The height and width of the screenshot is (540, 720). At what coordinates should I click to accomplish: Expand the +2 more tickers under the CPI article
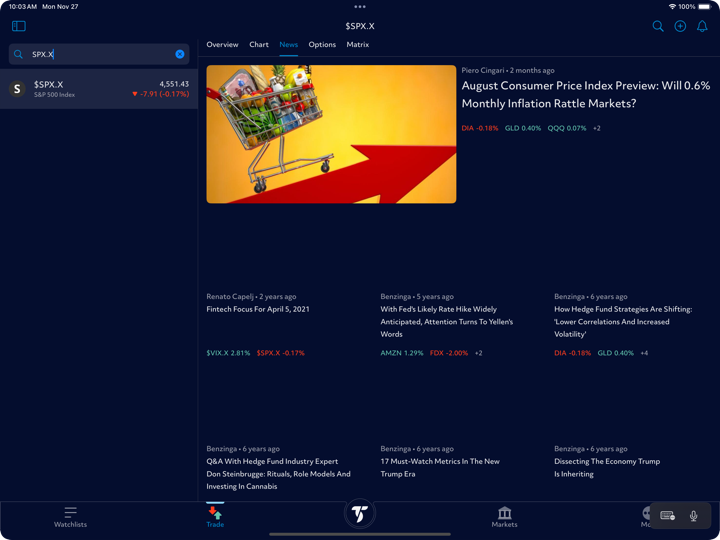point(597,128)
